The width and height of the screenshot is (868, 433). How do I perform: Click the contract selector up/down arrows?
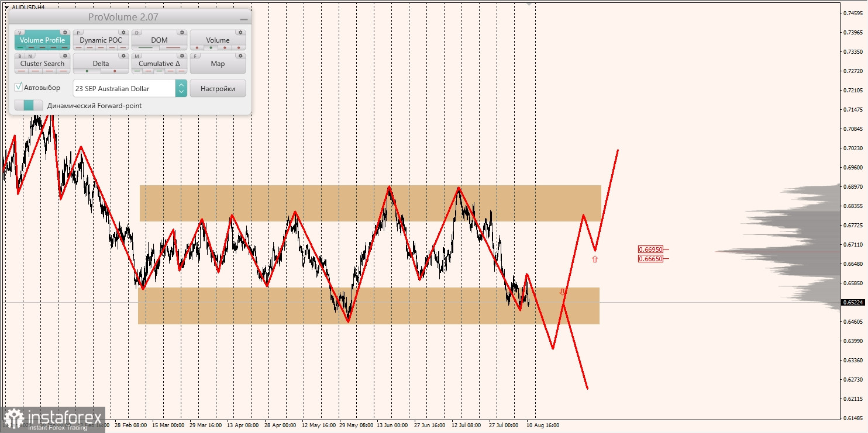tap(181, 88)
